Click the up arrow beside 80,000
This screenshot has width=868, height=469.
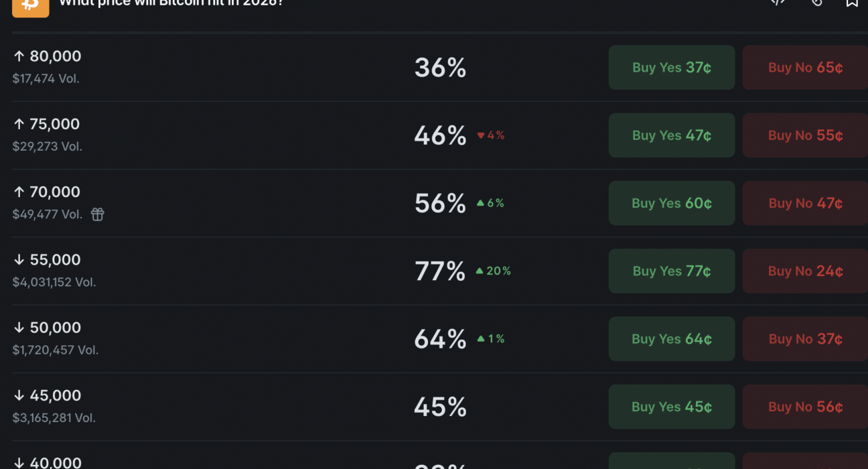(x=19, y=56)
